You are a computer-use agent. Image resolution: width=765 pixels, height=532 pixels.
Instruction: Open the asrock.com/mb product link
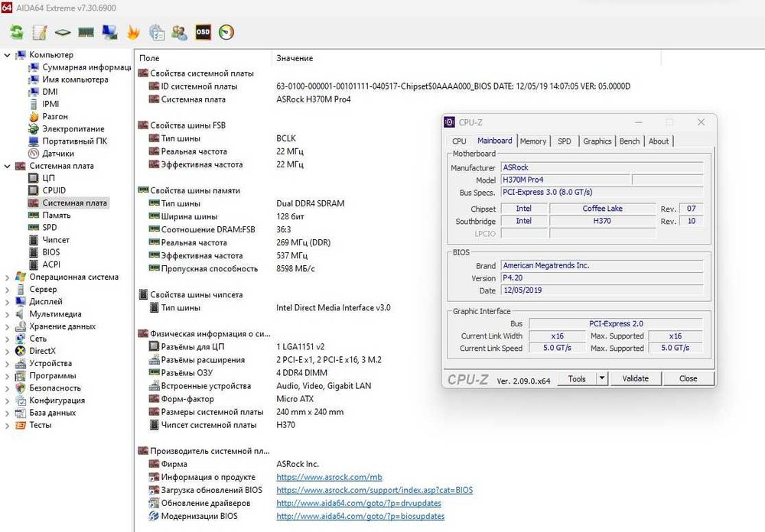tap(329, 478)
